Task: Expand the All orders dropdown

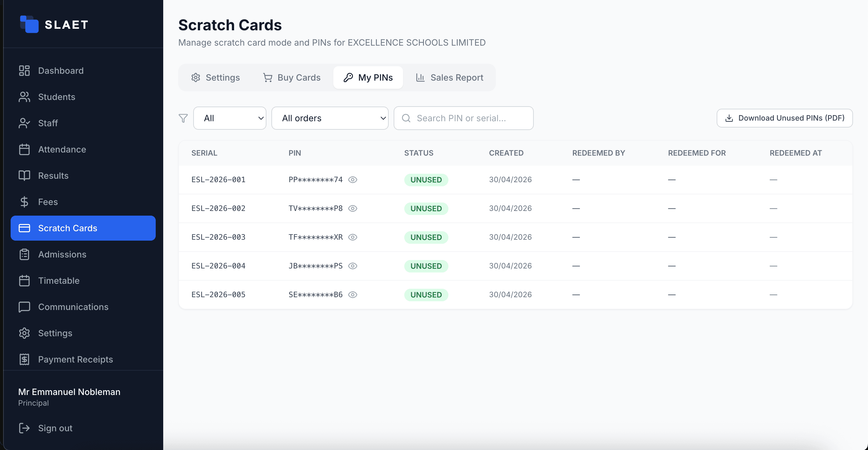Action: tap(330, 118)
